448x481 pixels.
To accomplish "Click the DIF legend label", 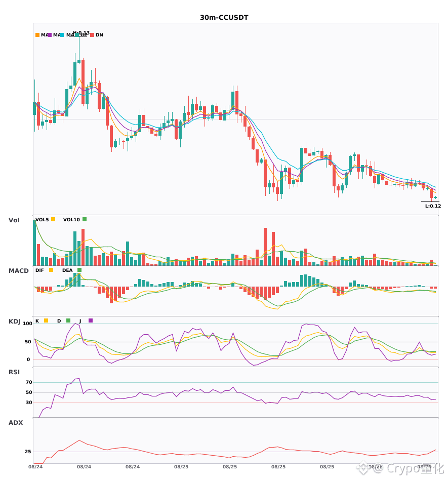I will coord(39,270).
